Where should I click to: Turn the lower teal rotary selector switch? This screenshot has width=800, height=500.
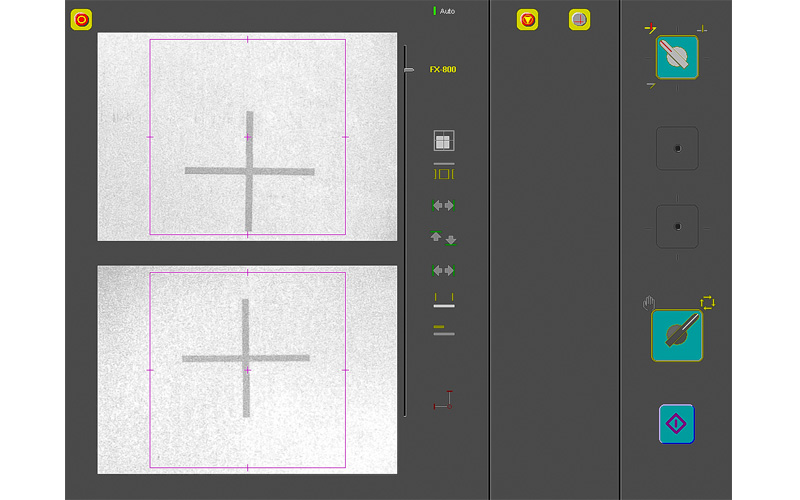(x=677, y=334)
